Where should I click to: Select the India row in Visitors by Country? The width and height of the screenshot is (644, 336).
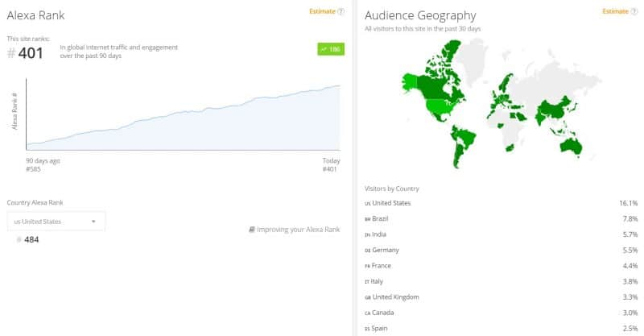click(x=501, y=234)
